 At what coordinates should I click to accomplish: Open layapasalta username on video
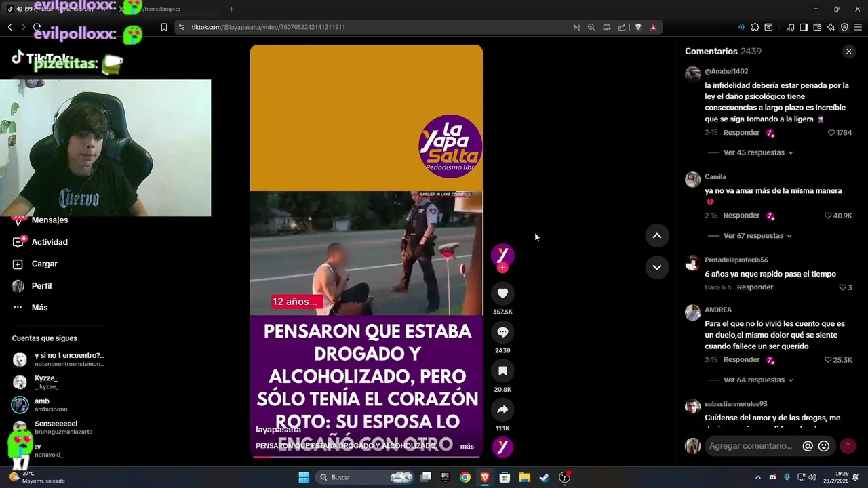[278, 430]
